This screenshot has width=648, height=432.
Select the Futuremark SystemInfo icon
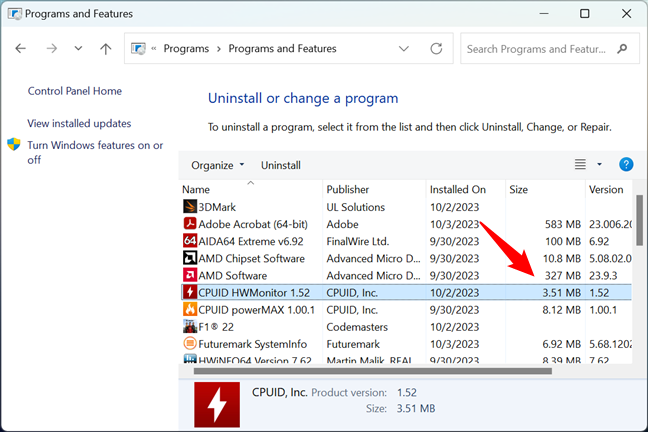click(190, 344)
